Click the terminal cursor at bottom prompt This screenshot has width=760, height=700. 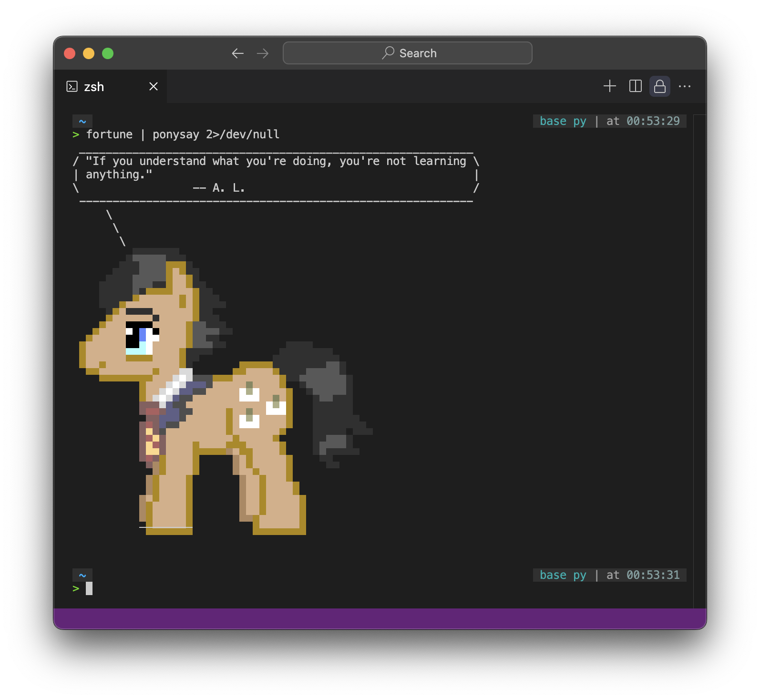click(x=89, y=588)
